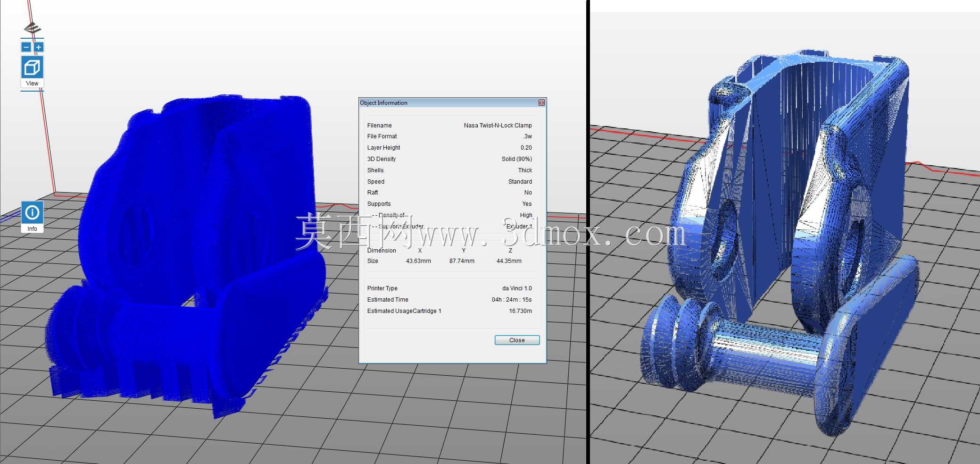
Task: Click the Supports value Yes
Action: [x=527, y=204]
